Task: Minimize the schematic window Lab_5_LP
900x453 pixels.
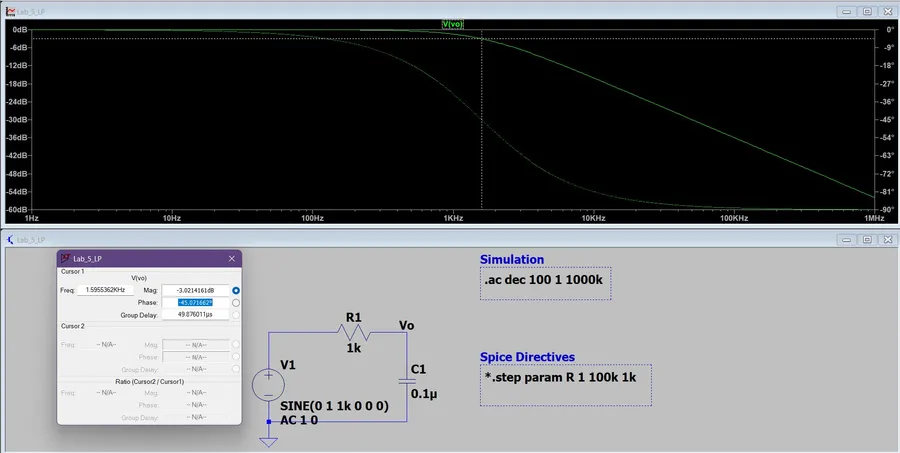Action: tap(847, 239)
